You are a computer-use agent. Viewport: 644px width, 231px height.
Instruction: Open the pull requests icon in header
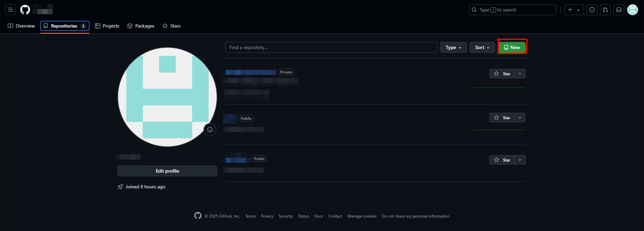click(605, 10)
